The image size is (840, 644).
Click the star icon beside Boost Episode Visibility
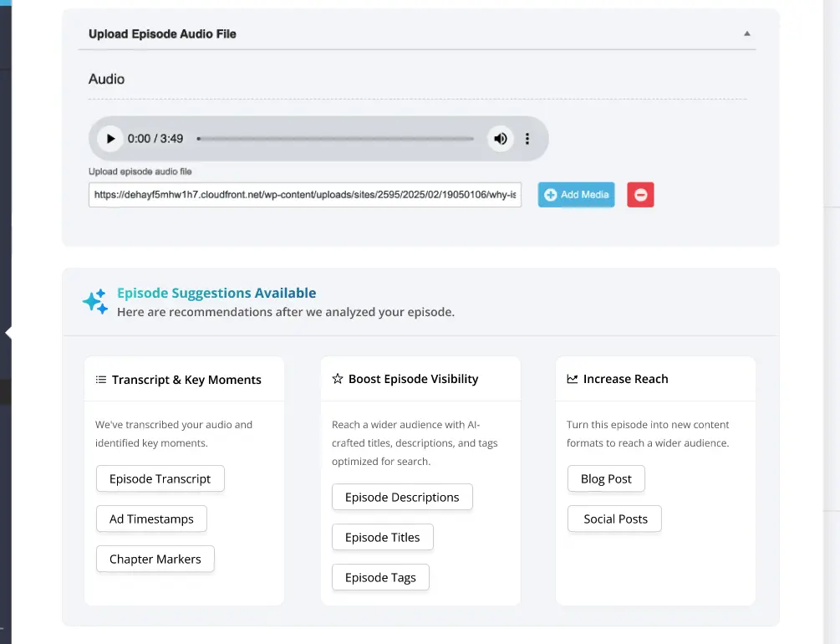338,379
